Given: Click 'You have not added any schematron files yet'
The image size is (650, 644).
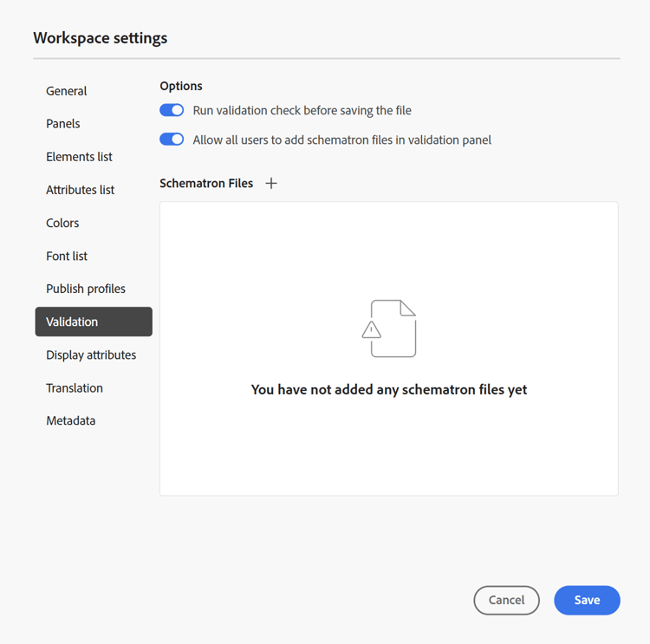Looking at the screenshot, I should click(x=389, y=389).
